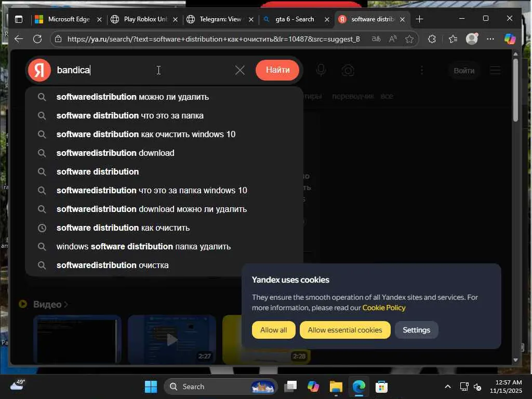Open the Yandex three-dot options menu
The width and height of the screenshot is (532, 399).
pos(422,70)
